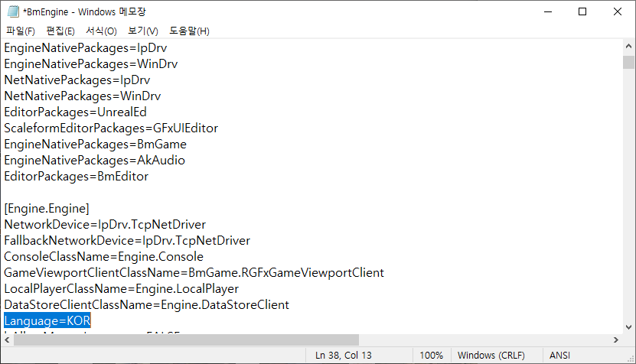
Task: Click the line NetworkDevice=IpDrv.TcpNetDriver
Action: pyautogui.click(x=105, y=225)
